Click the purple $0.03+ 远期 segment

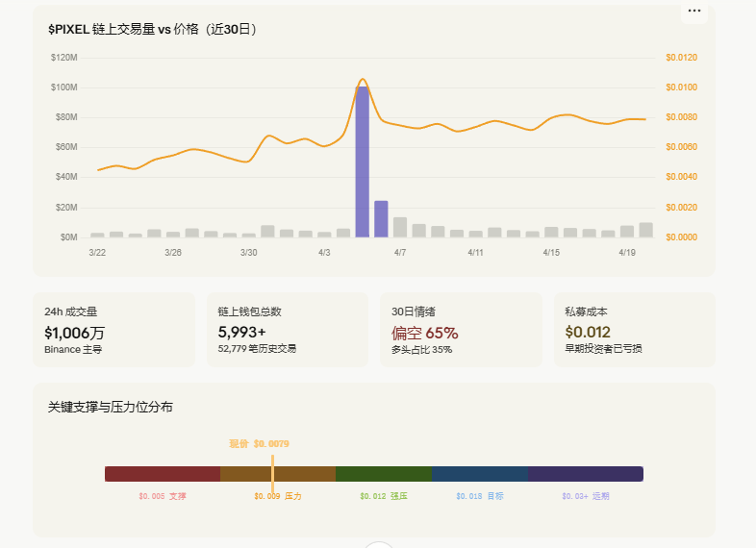(x=586, y=474)
